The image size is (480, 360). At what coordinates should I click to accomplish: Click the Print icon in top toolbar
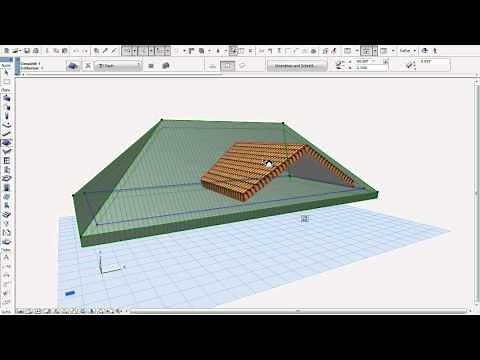pos(36,51)
